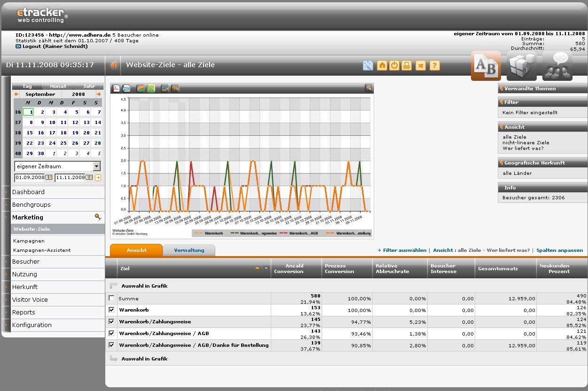
Task: Switch to the Verwaltung tab
Action: [189, 250]
